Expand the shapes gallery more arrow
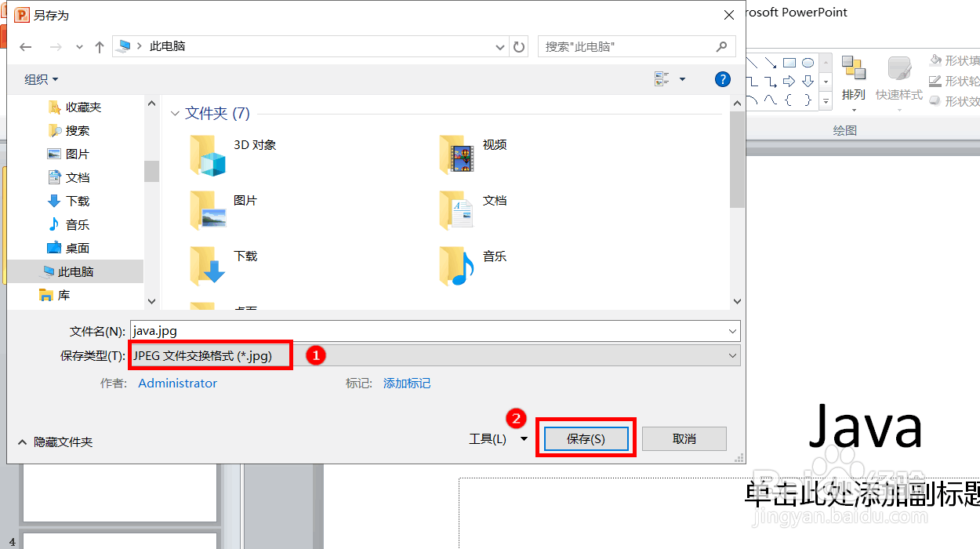 tap(826, 100)
